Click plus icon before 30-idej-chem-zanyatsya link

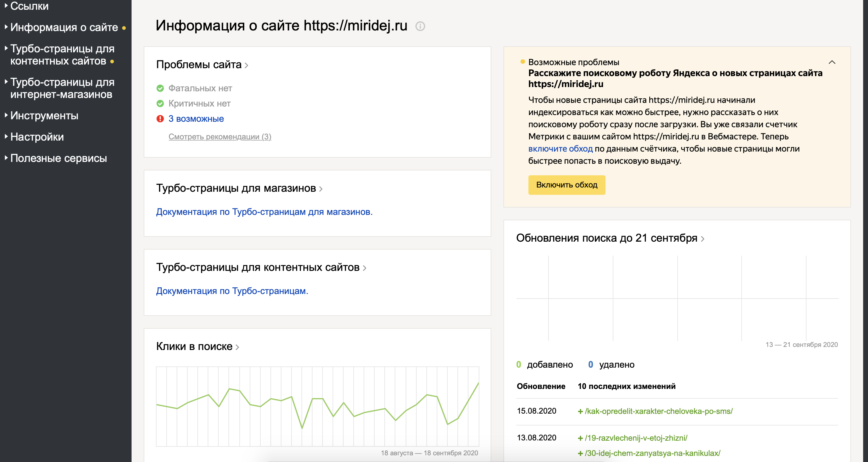(x=580, y=453)
